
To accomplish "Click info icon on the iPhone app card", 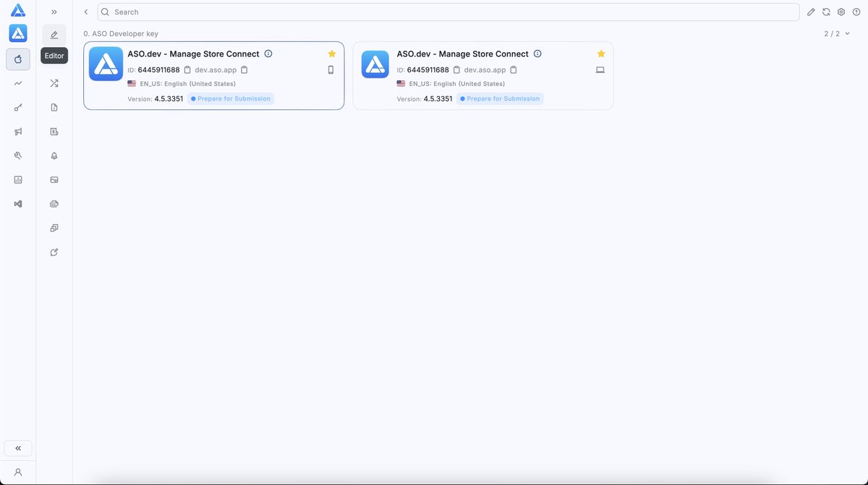I will click(268, 54).
